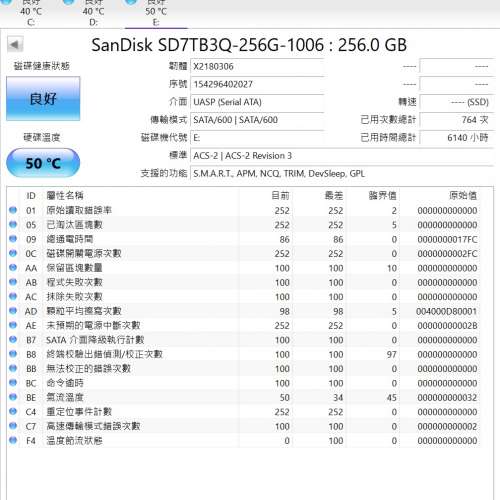Click the blue status icon for attribute 0C
500x500 pixels.
(13, 253)
